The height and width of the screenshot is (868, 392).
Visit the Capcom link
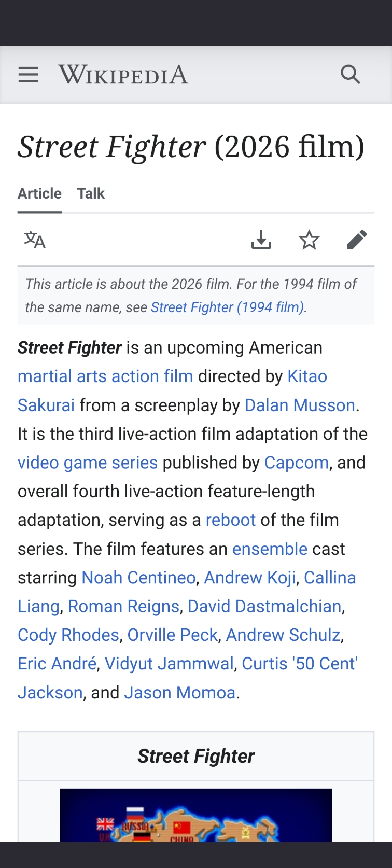point(296,463)
